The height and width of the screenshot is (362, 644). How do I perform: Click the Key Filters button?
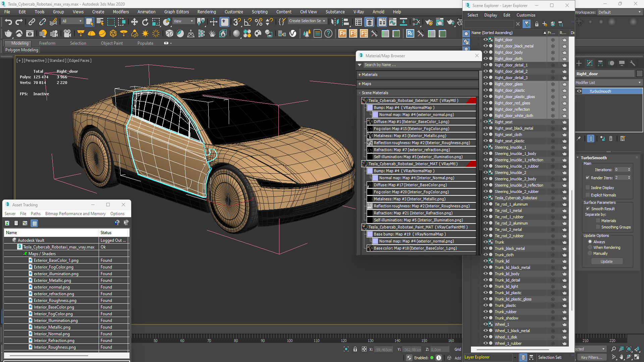591,357
